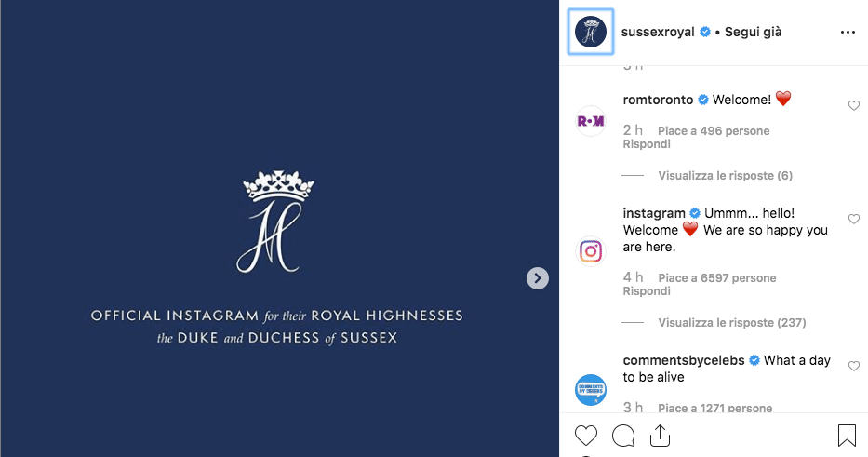The image size is (868, 457).
Task: Share the post with the share icon
Action: point(660,435)
